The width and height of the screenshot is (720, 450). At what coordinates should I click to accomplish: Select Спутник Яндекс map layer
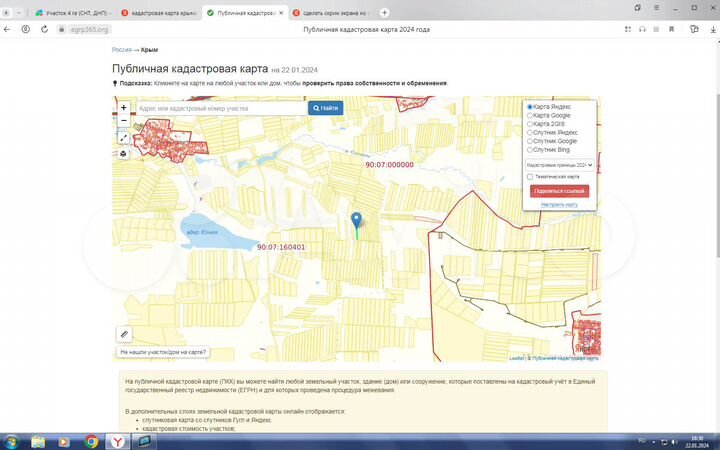pos(530,132)
